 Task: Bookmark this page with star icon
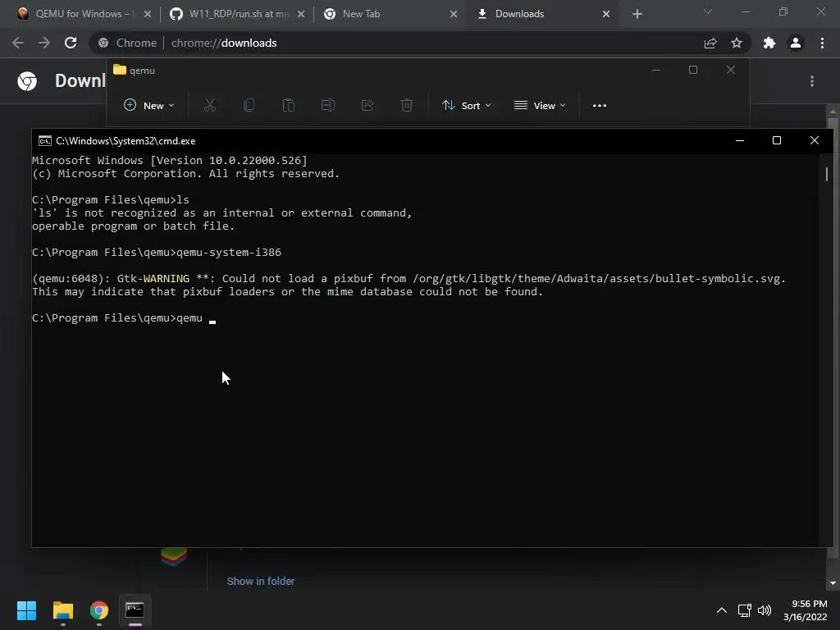[737, 43]
